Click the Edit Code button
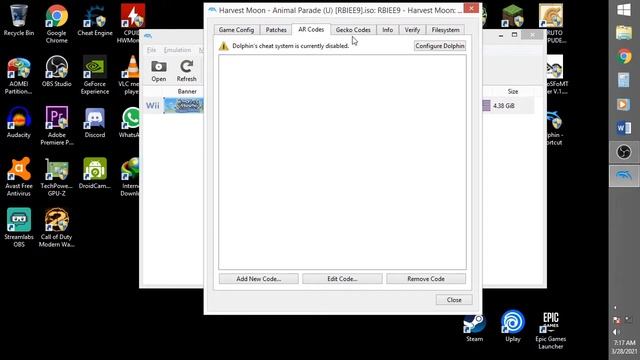Image resolution: width=640 pixels, height=360 pixels. click(x=342, y=279)
